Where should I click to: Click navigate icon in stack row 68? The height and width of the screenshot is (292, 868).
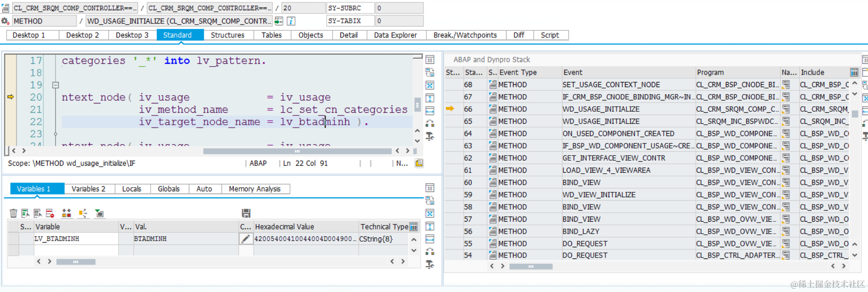[786, 84]
